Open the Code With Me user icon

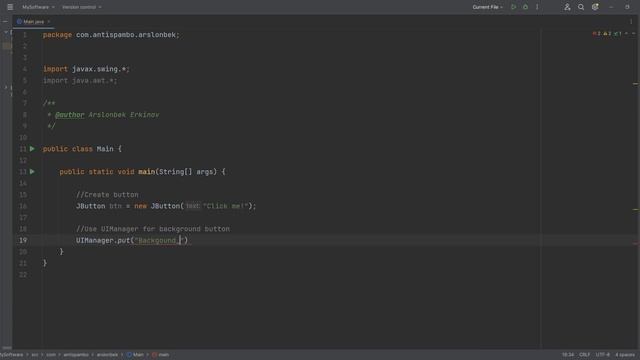pos(567,7)
